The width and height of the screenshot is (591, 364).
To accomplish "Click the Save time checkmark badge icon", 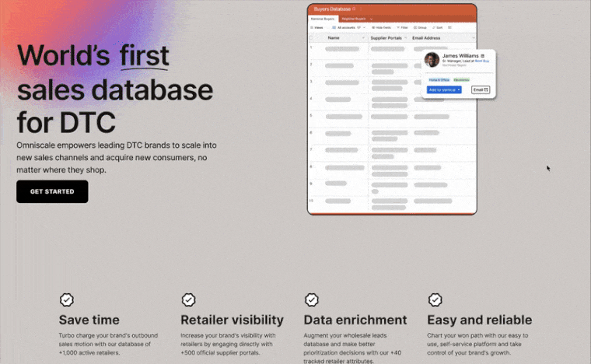I will pos(67,300).
